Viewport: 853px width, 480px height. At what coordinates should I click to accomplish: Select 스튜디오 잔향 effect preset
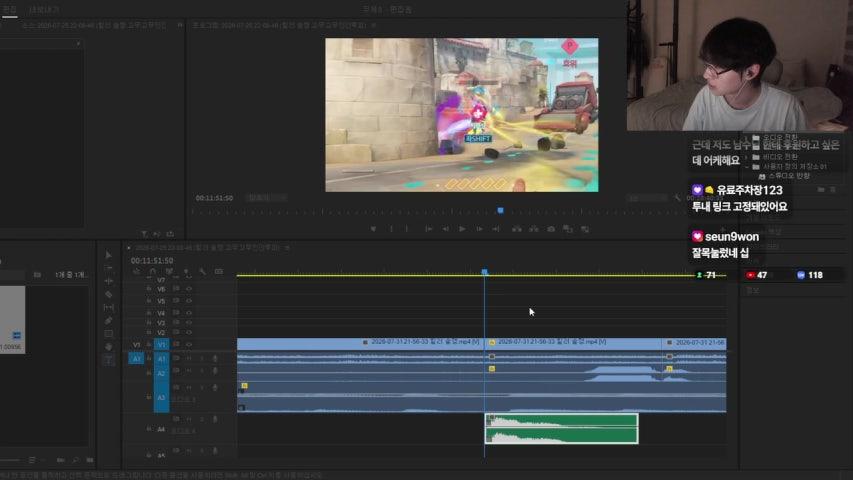(x=789, y=176)
